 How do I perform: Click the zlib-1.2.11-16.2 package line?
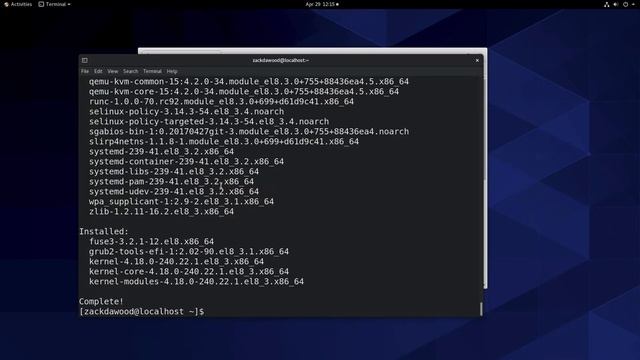tap(161, 211)
